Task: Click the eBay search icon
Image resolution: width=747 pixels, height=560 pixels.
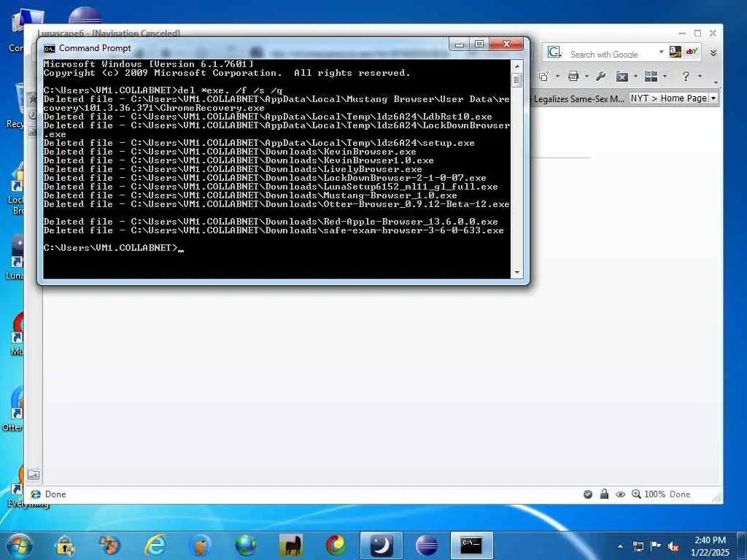Action: (x=692, y=52)
